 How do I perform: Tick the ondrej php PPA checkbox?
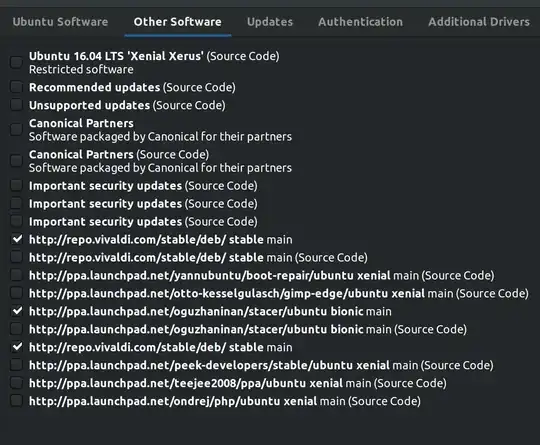pos(16,401)
